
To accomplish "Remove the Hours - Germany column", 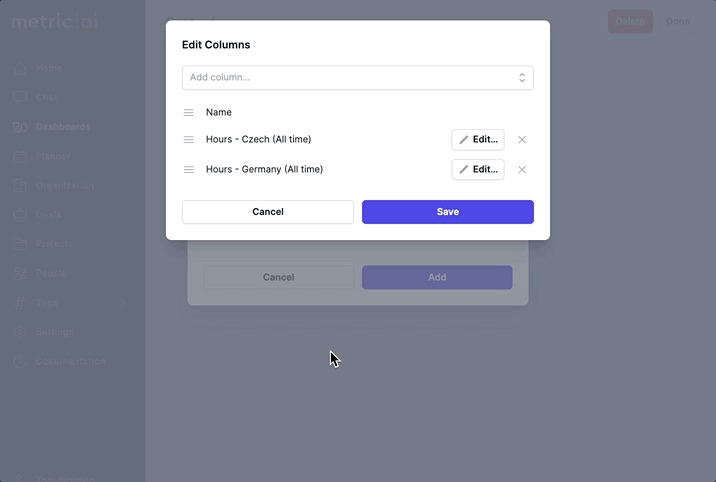I will (x=522, y=170).
